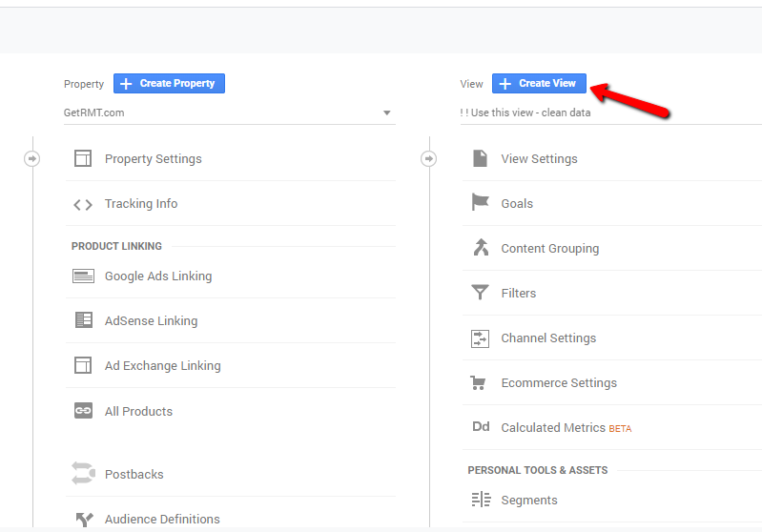
Task: Expand Audience Definitions
Action: pyautogui.click(x=162, y=519)
